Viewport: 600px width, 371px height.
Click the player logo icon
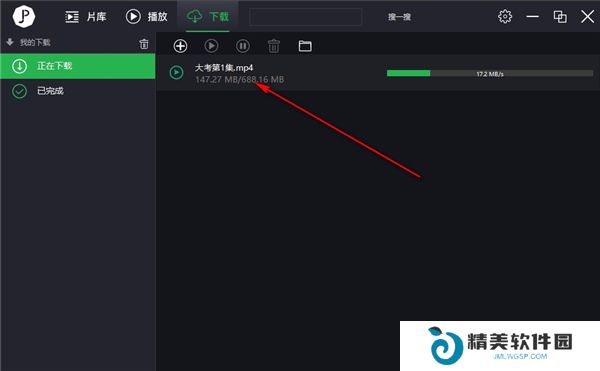[24, 16]
